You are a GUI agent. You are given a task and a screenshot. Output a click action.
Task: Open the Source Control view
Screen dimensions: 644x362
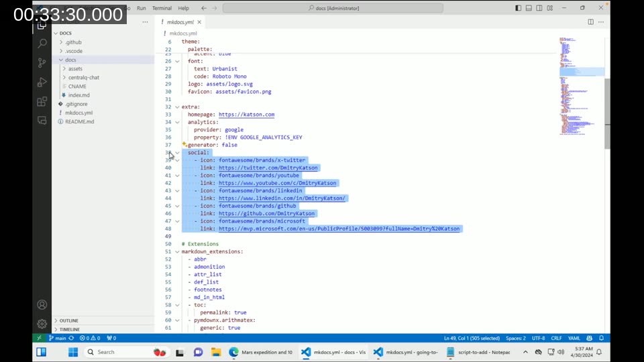click(42, 62)
